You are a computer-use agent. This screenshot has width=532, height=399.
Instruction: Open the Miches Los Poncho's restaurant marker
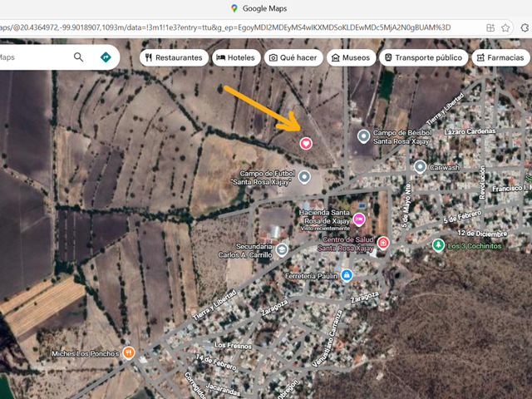(129, 353)
